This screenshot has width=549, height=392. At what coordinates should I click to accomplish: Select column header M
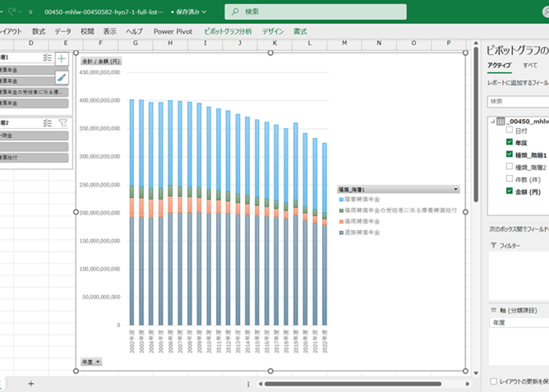point(345,43)
